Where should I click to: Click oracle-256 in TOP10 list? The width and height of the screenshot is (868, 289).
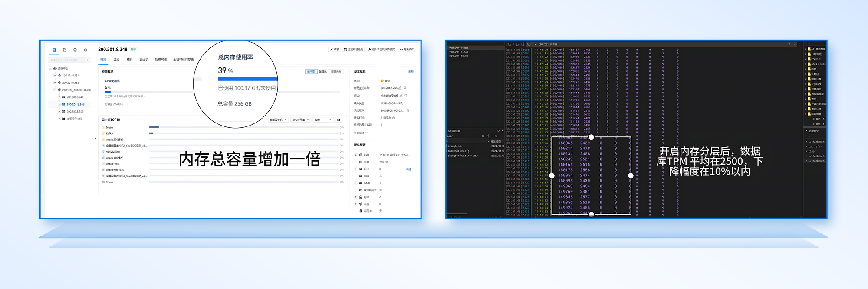pyautogui.click(x=112, y=164)
